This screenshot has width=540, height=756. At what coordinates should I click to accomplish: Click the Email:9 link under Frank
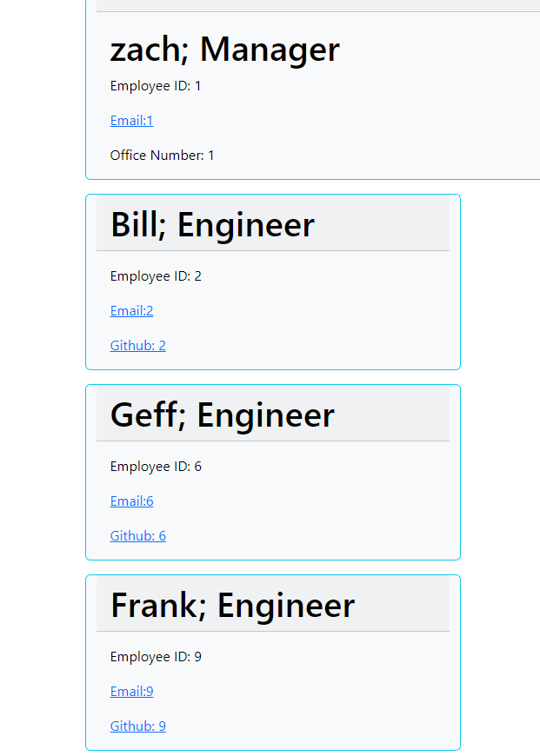coord(131,691)
